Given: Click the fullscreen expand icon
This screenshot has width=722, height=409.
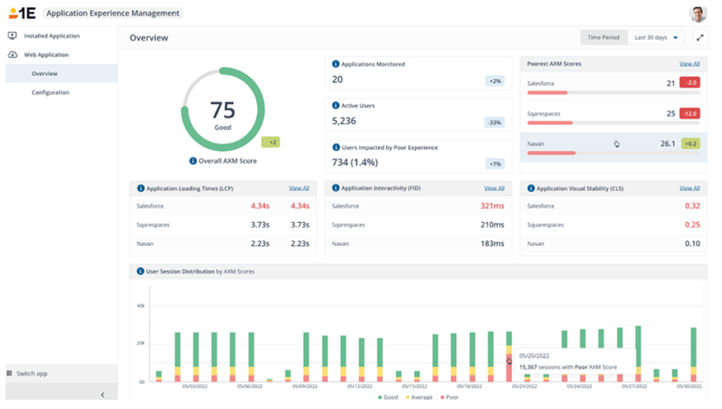Looking at the screenshot, I should pyautogui.click(x=699, y=38).
